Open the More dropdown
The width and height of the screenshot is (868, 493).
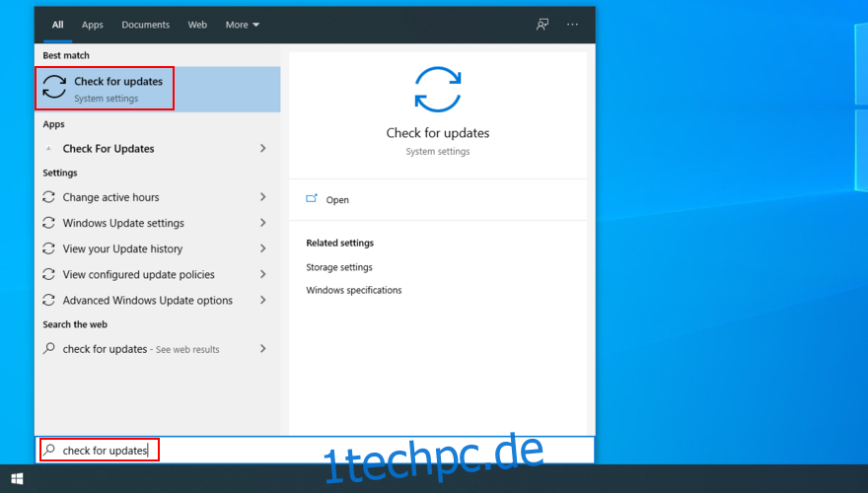243,25
